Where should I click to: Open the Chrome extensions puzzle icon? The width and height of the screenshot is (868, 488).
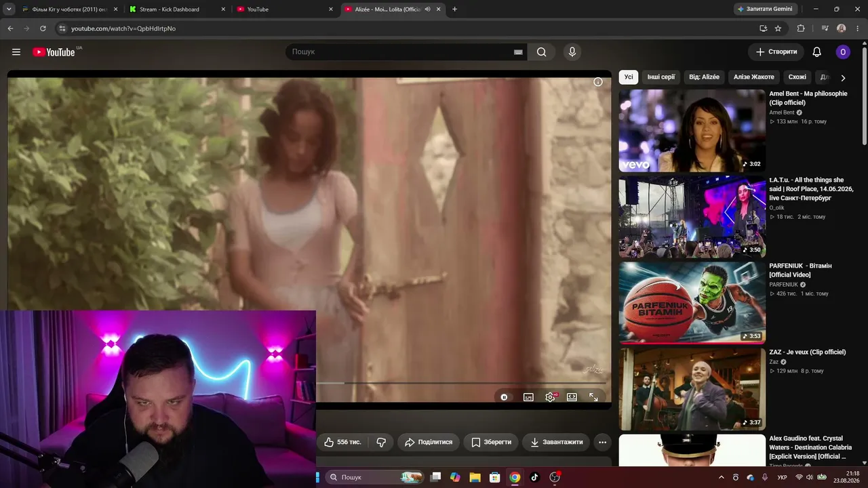tap(801, 28)
